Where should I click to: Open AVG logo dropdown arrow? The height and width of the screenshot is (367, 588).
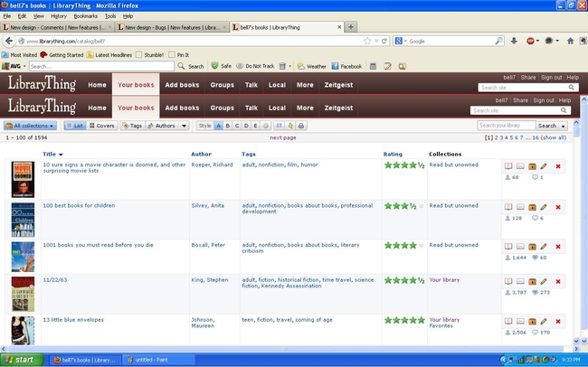pos(24,66)
